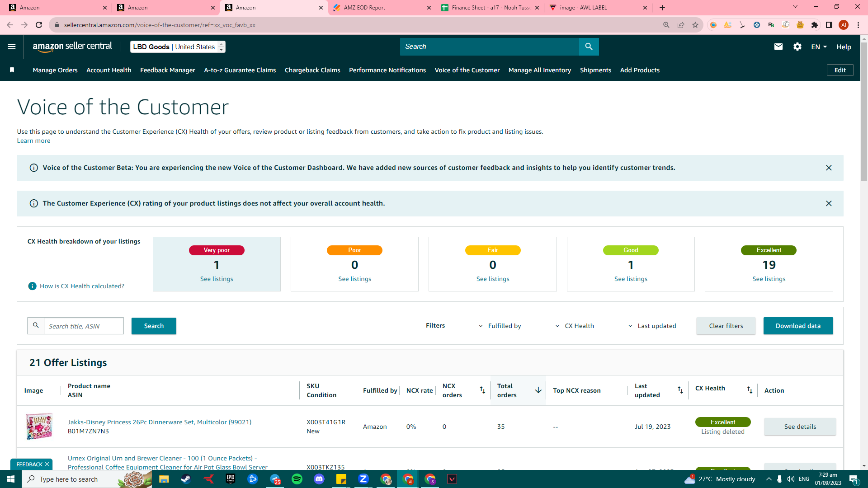Go back with browser back arrow
This screenshot has width=868, height=488.
[x=10, y=25]
